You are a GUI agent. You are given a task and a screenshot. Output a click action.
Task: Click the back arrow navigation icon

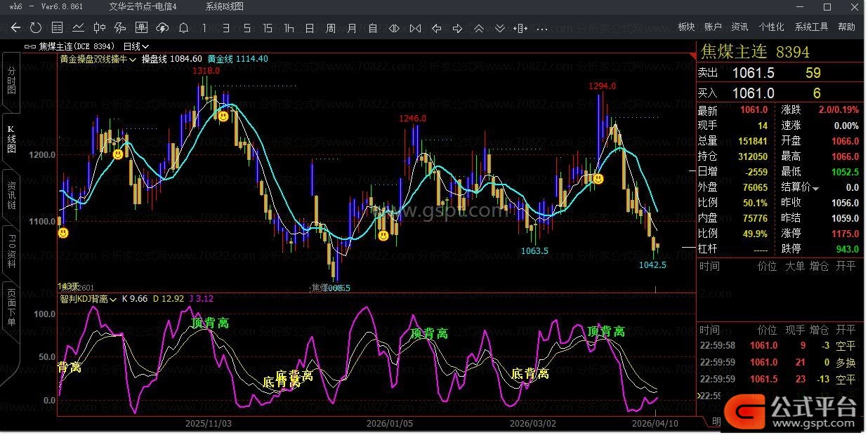(x=16, y=28)
